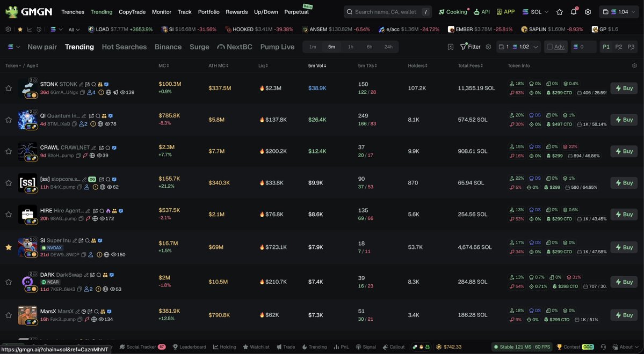Remove SI Super Inu from favorites
Viewport: 644px width, 354px height.
click(9, 247)
